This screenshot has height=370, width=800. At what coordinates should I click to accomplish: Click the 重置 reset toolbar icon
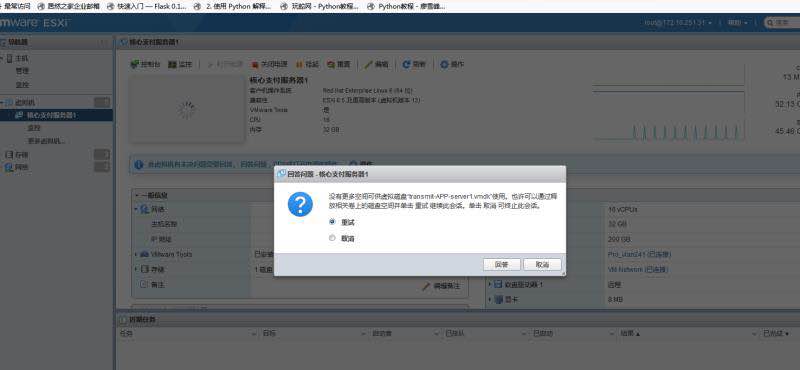click(331, 65)
